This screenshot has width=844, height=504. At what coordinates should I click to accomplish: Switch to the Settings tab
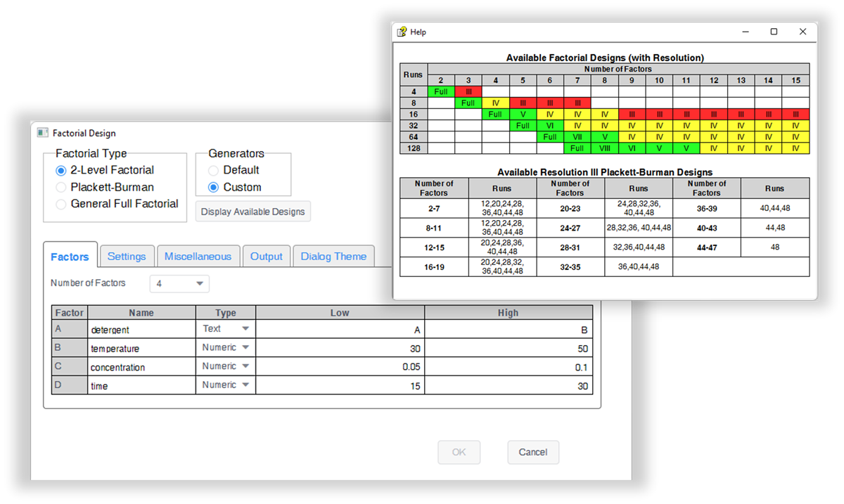(127, 257)
